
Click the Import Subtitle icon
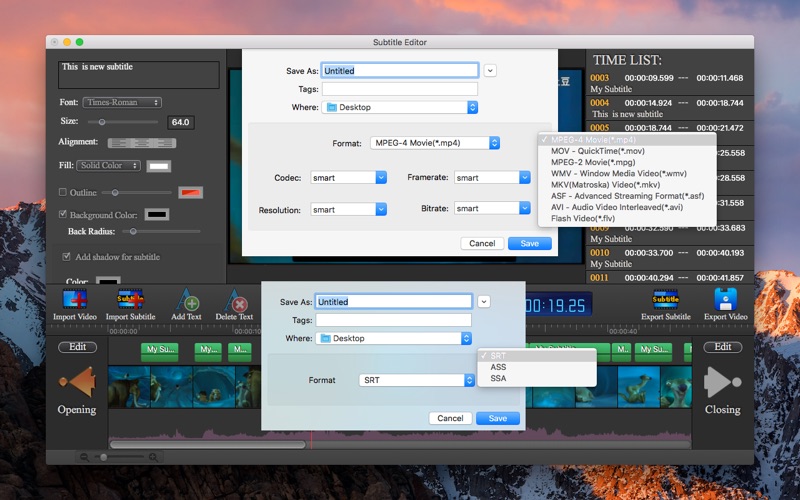click(130, 299)
